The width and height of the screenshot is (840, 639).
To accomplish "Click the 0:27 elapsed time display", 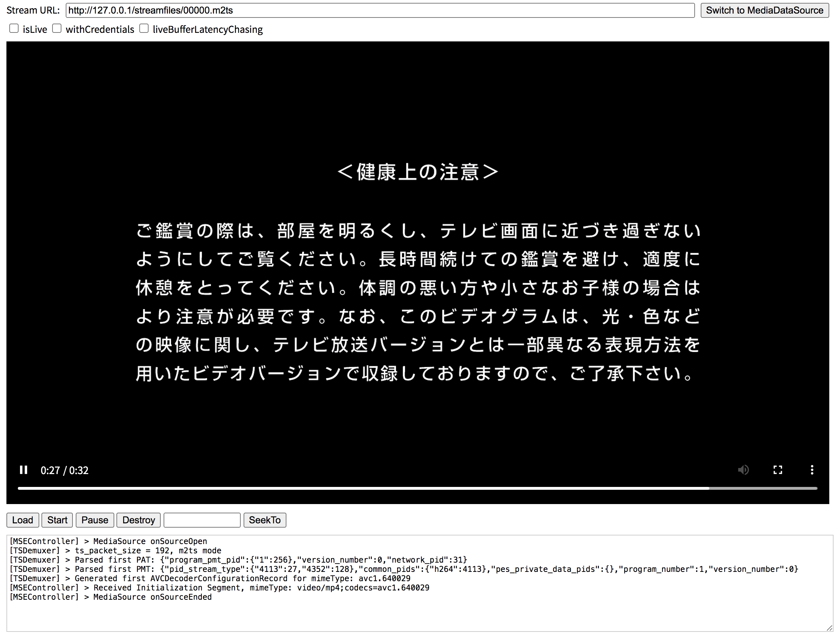I will 51,470.
